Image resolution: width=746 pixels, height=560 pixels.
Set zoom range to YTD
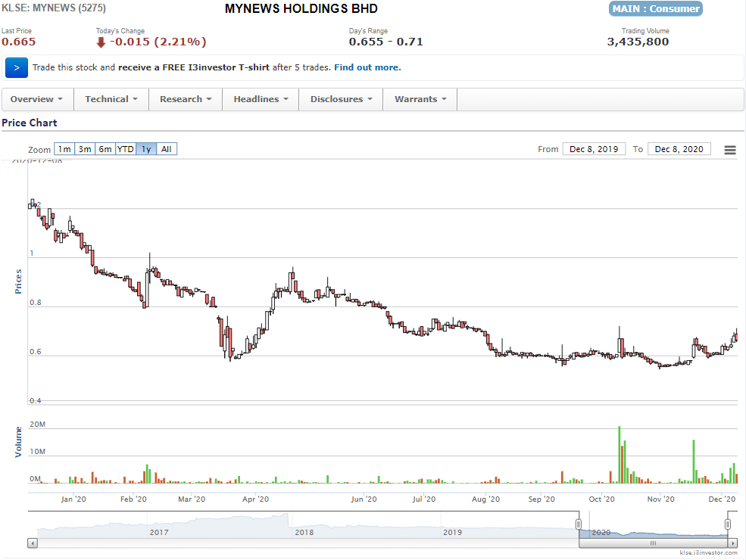point(126,149)
